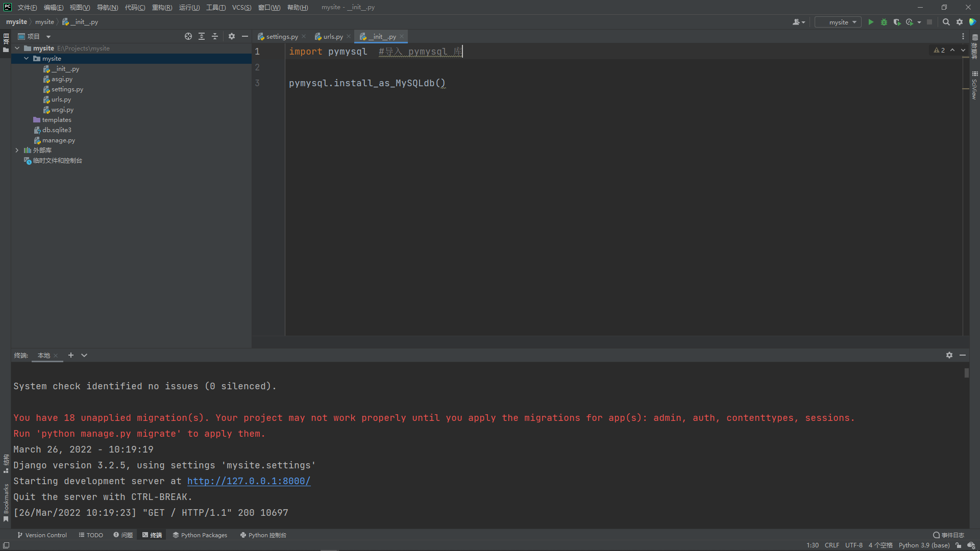This screenshot has width=980, height=551.
Task: Open http://127.0.0.1:8000/ link in terminal
Action: coord(249,481)
